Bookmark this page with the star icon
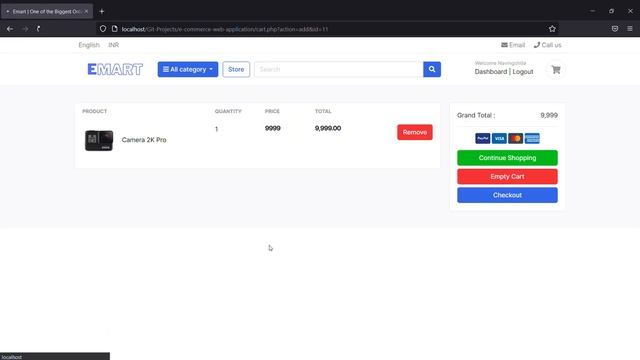640x360 pixels. [x=552, y=29]
